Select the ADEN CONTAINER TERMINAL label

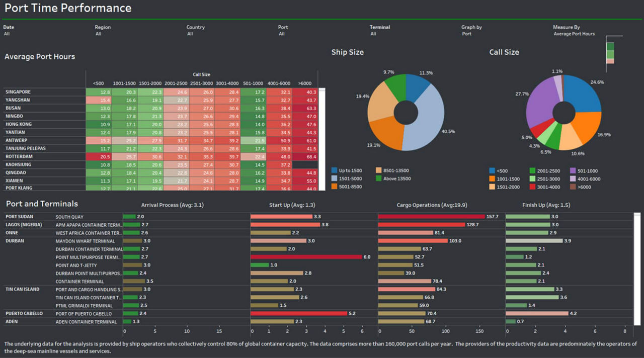[x=86, y=321]
